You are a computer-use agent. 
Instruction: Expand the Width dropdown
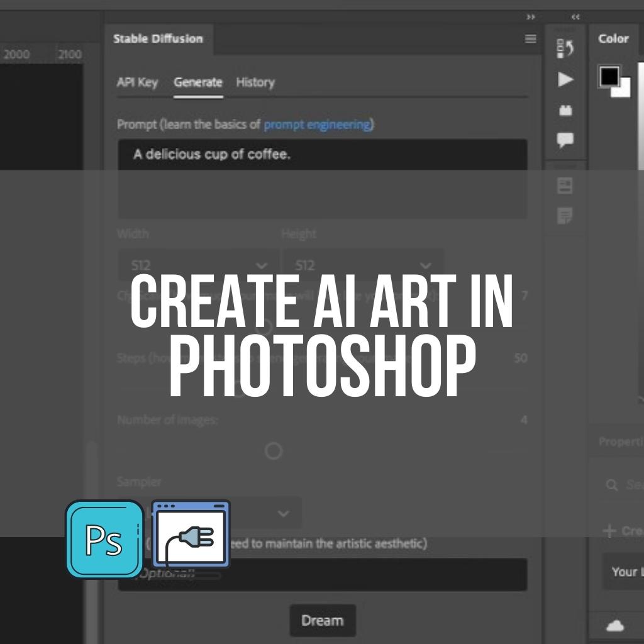(198, 265)
